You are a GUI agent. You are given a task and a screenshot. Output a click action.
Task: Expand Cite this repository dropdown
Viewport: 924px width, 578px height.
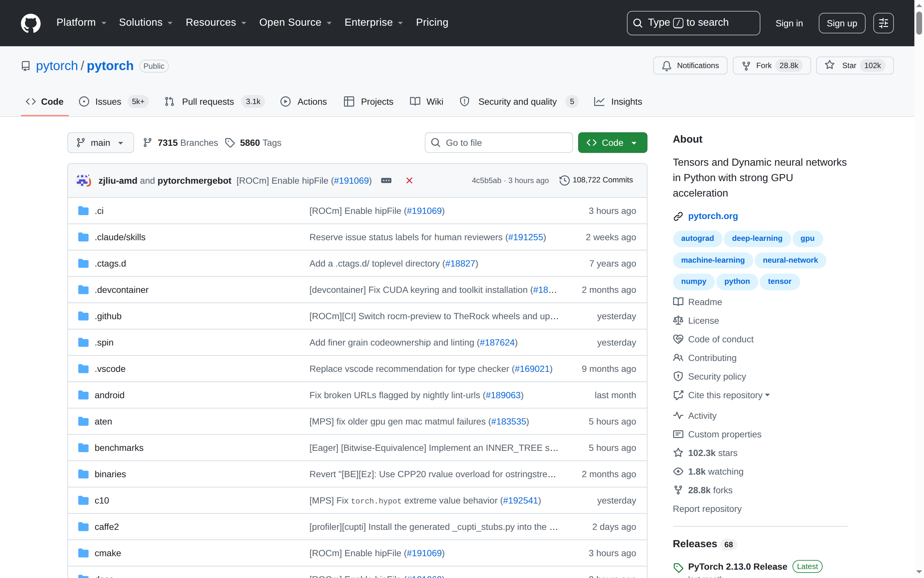(x=729, y=395)
